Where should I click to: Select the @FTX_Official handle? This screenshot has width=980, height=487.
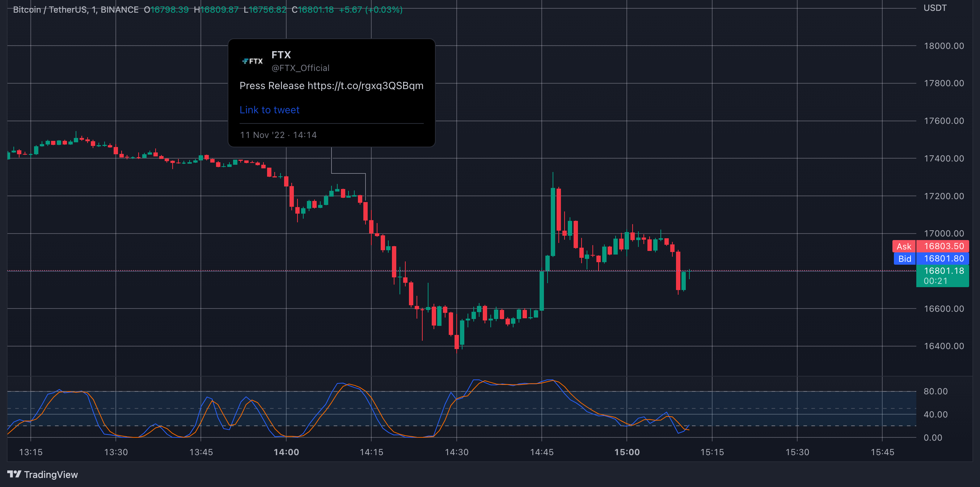tap(300, 68)
